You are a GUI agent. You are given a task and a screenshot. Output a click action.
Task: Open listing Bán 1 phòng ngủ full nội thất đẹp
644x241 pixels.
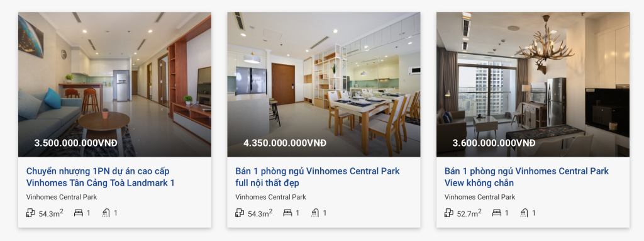click(x=318, y=177)
